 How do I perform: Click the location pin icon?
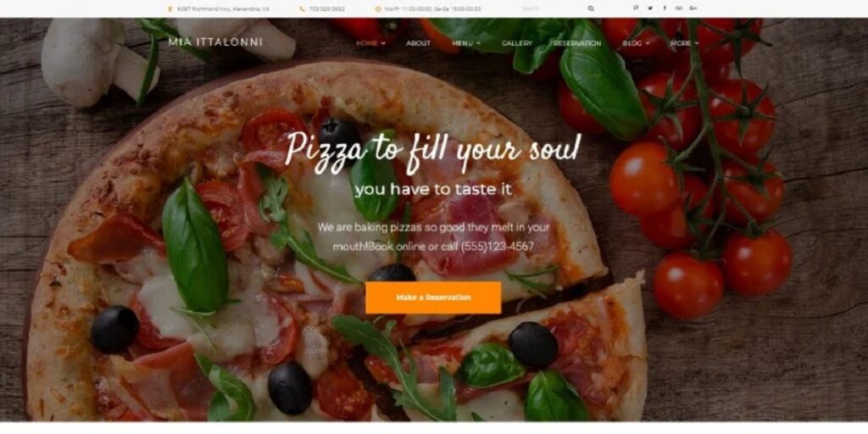pos(170,8)
